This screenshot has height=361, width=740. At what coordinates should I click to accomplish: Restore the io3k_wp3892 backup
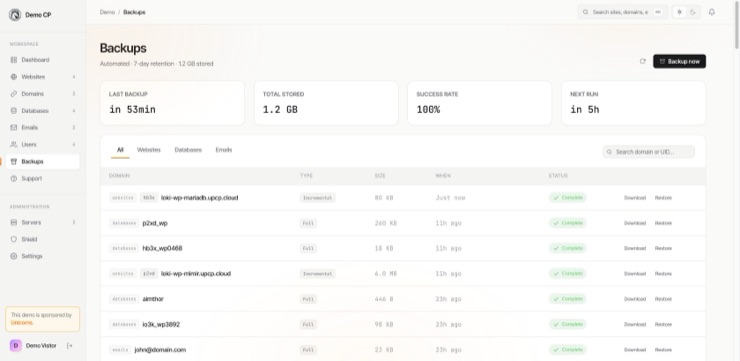[x=663, y=325]
